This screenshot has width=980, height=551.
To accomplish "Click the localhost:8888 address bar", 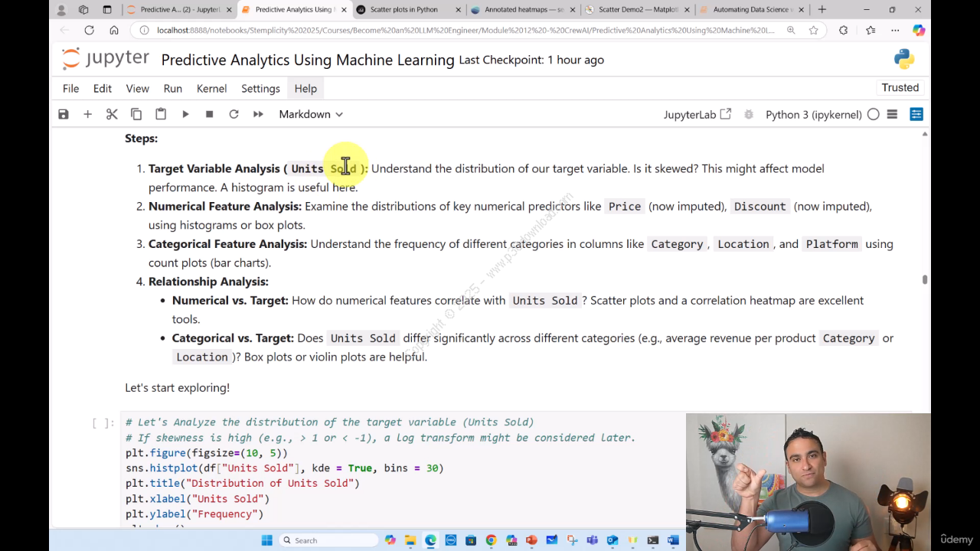I will (x=465, y=30).
